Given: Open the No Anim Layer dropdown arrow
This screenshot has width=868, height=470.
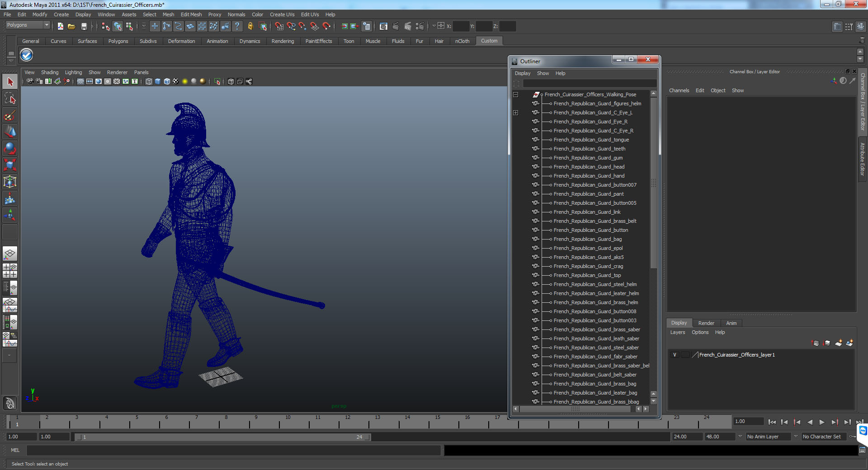Looking at the screenshot, I should pyautogui.click(x=740, y=437).
